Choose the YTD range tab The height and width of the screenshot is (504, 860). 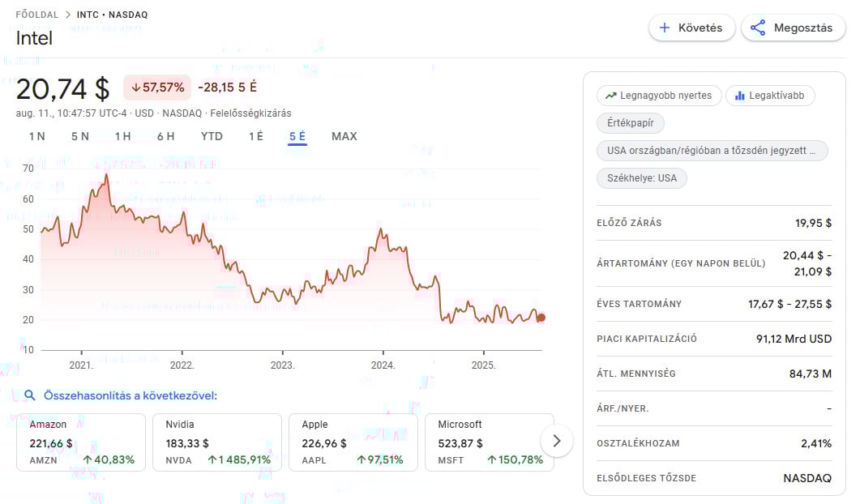pyautogui.click(x=212, y=137)
